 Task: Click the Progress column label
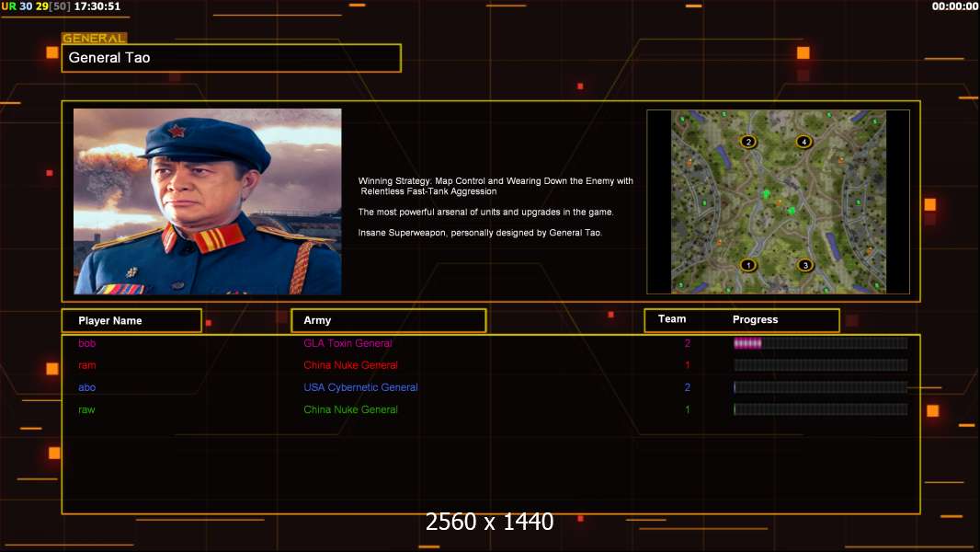pos(755,319)
